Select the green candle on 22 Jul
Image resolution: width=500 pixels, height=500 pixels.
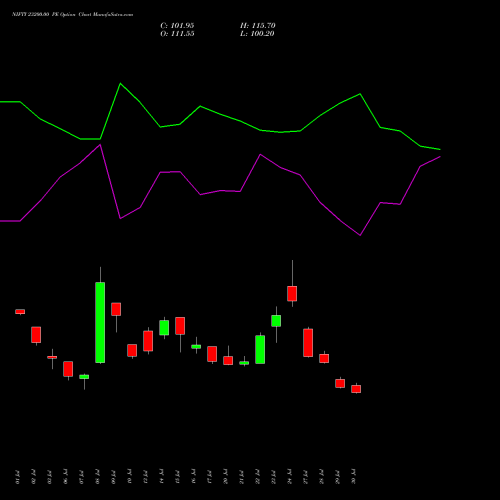260,349
